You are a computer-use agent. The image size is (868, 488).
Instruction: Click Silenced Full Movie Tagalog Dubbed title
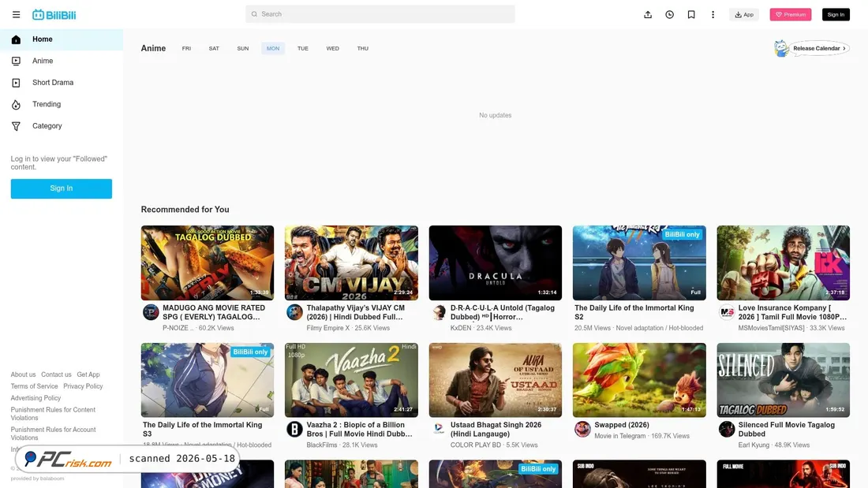pyautogui.click(x=786, y=430)
